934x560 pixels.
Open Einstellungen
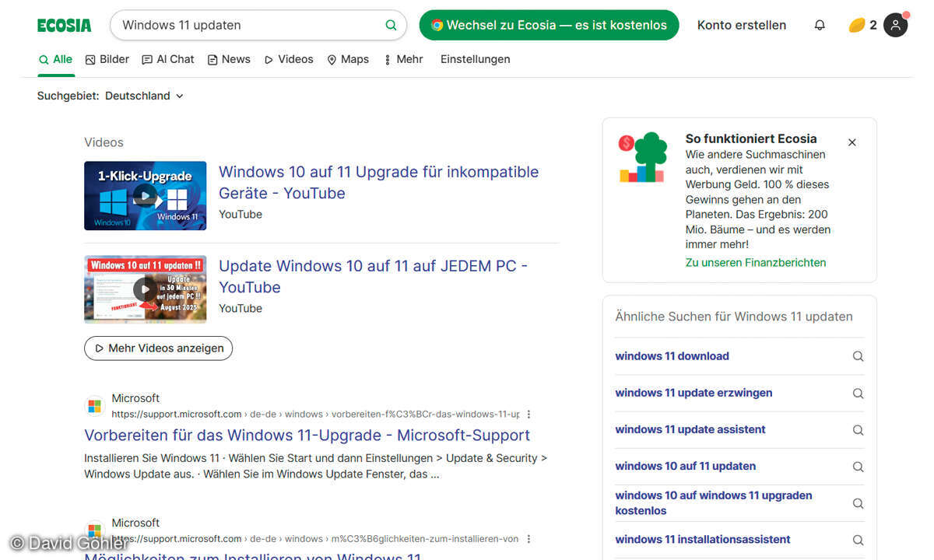tap(475, 59)
